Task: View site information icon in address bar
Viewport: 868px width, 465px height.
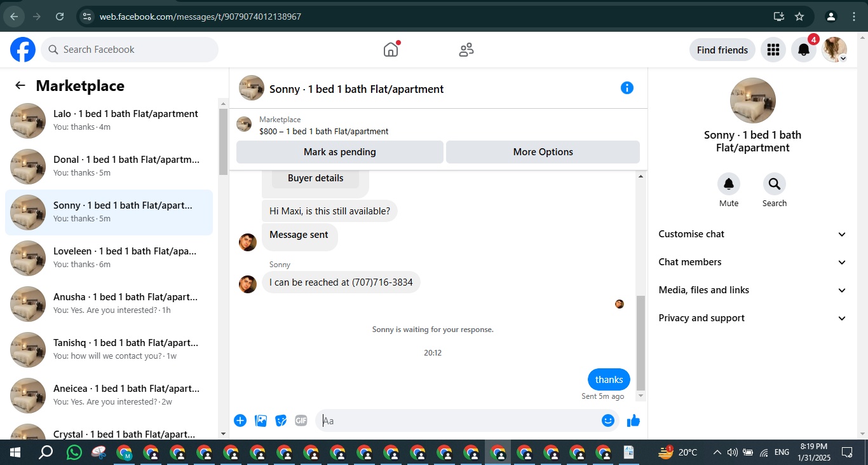Action: pyautogui.click(x=88, y=17)
